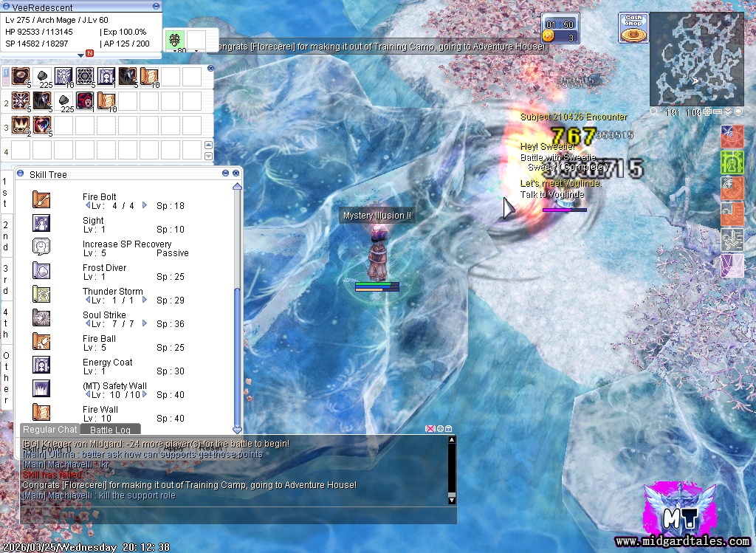Click quest title 'Subject 210426 Encounter'
This screenshot has height=553, width=756.
pos(574,117)
